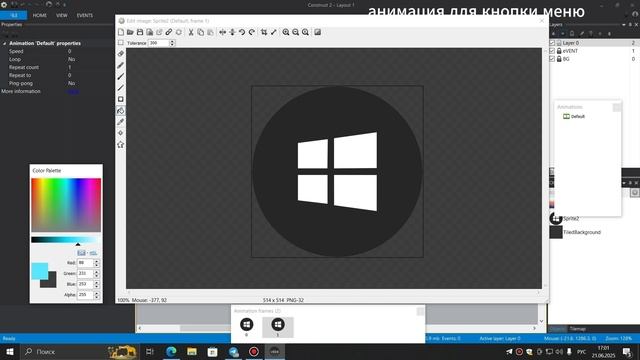Click the New/Clear image icon in editor toolbar
Image resolution: width=640 pixels, height=360 pixels.
tap(121, 32)
